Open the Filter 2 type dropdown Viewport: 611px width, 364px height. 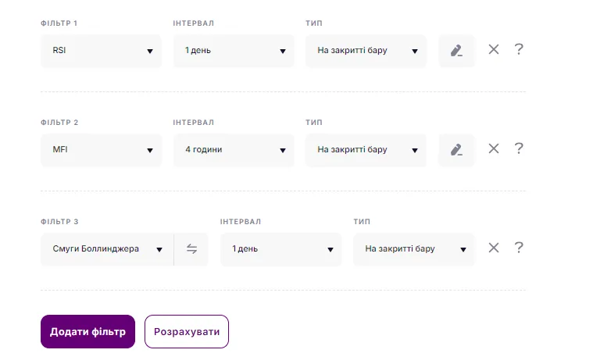pos(366,150)
